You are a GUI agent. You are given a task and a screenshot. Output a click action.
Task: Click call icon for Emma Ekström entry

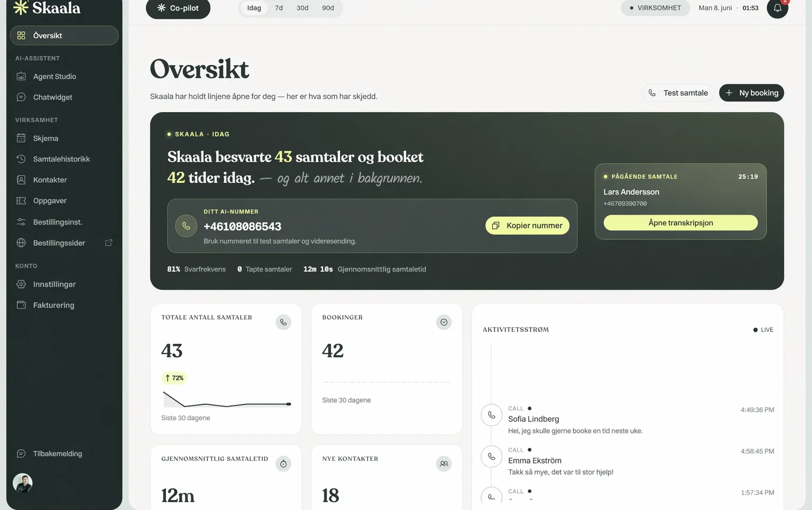(492, 456)
